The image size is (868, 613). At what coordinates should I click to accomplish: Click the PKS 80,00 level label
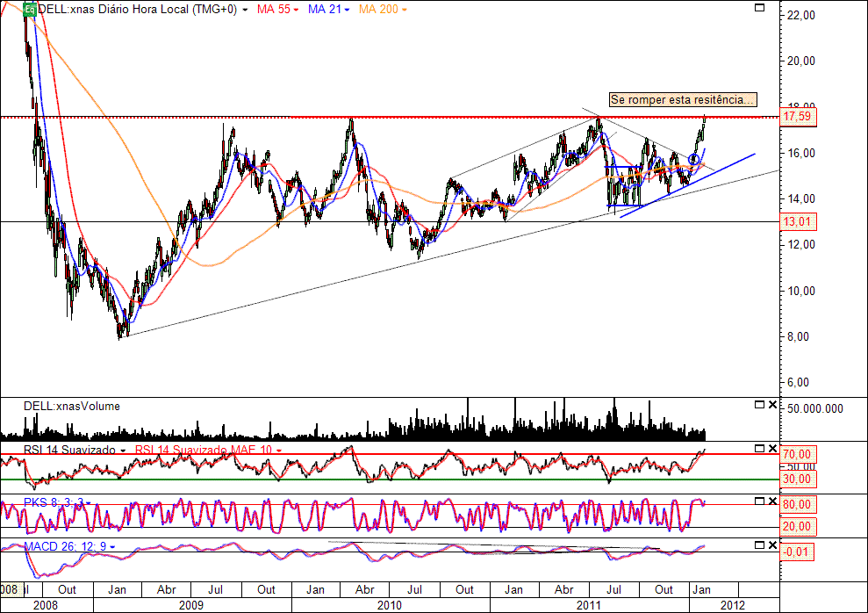(797, 504)
